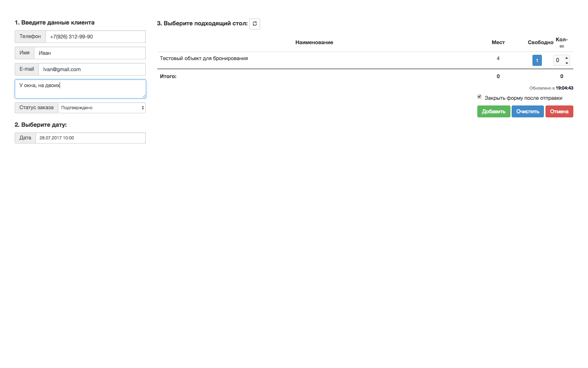The width and height of the screenshot is (588, 368).
Task: Click the red 'Отмена' button
Action: tap(559, 112)
